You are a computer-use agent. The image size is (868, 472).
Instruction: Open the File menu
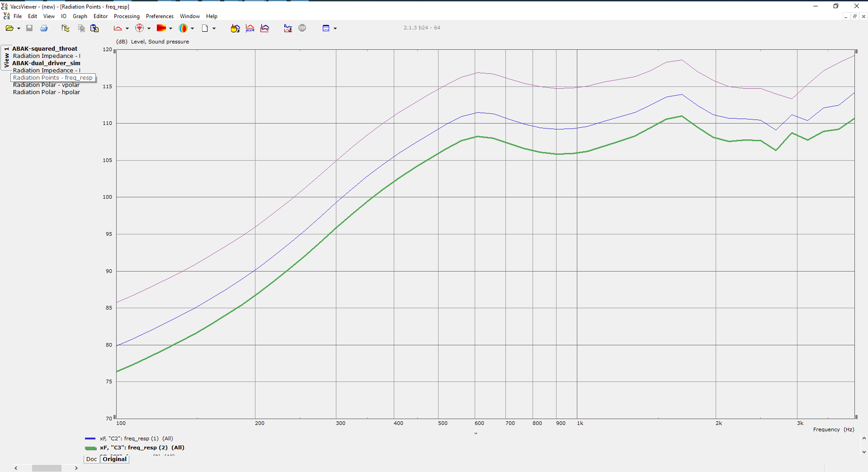coord(18,16)
